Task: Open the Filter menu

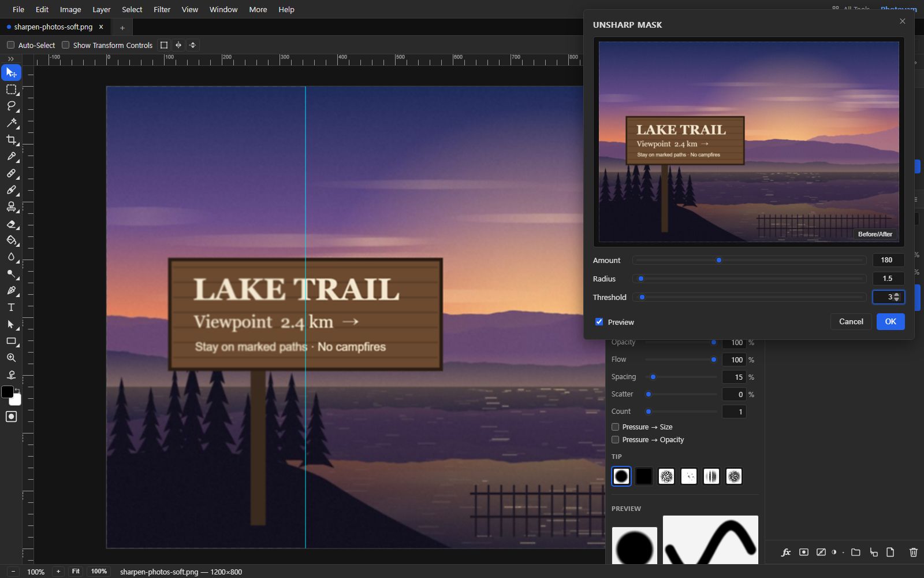Action: (x=162, y=9)
